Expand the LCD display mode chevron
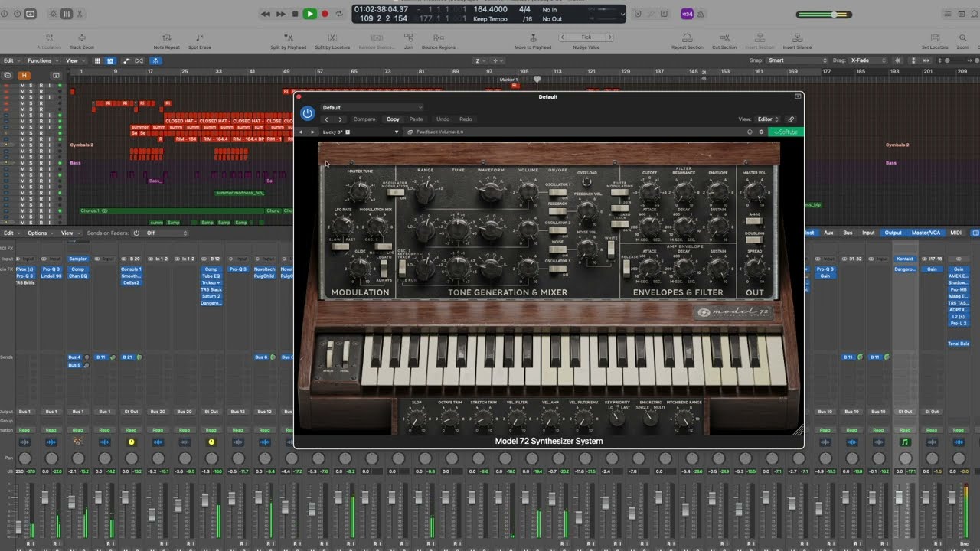 click(622, 14)
